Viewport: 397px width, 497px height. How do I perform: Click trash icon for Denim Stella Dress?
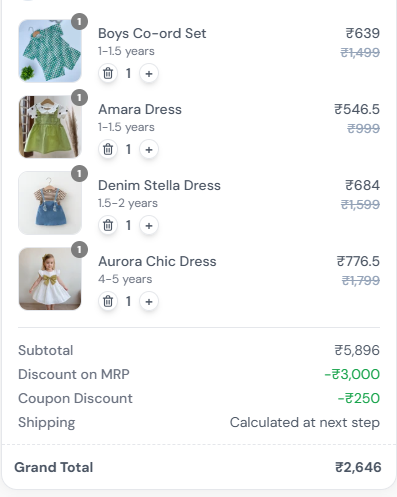(108, 225)
